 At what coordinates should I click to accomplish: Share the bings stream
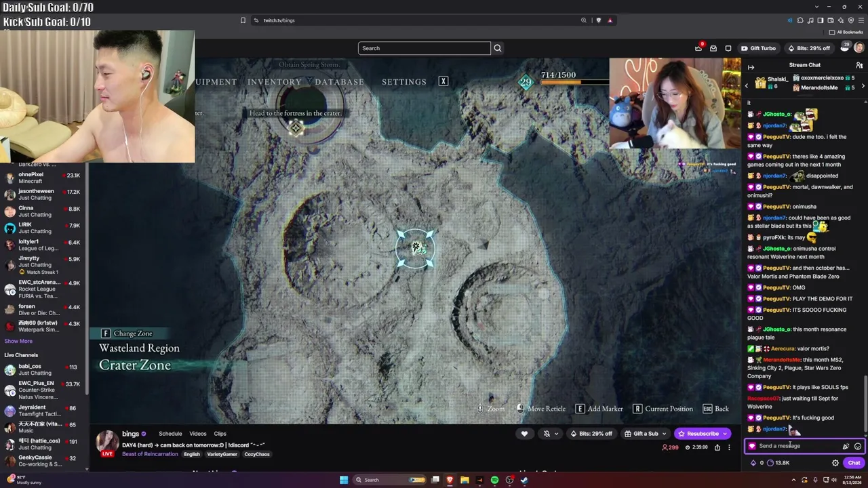(717, 447)
